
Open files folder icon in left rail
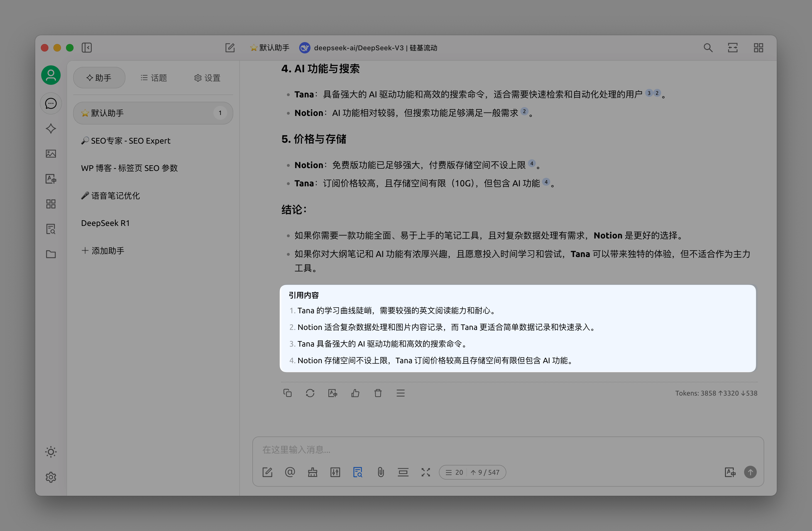point(51,254)
